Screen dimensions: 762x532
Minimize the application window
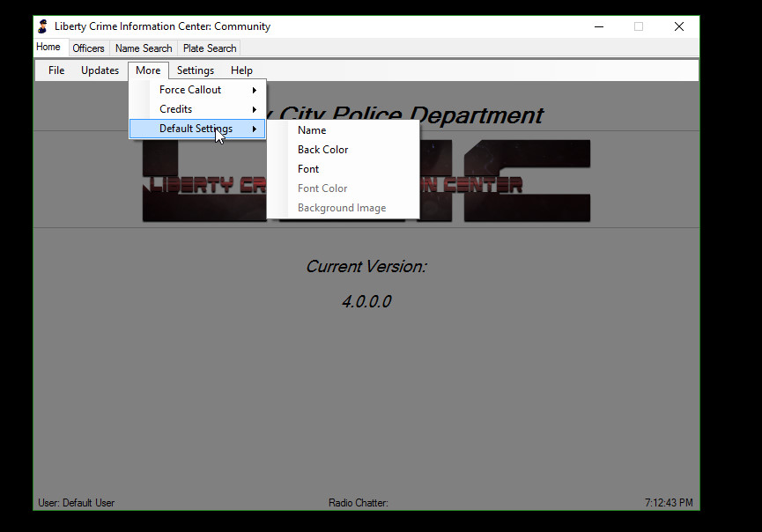coord(598,26)
